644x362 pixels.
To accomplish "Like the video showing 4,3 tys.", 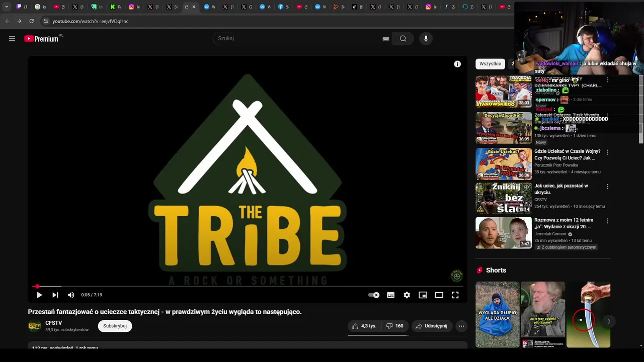I will pos(364,326).
